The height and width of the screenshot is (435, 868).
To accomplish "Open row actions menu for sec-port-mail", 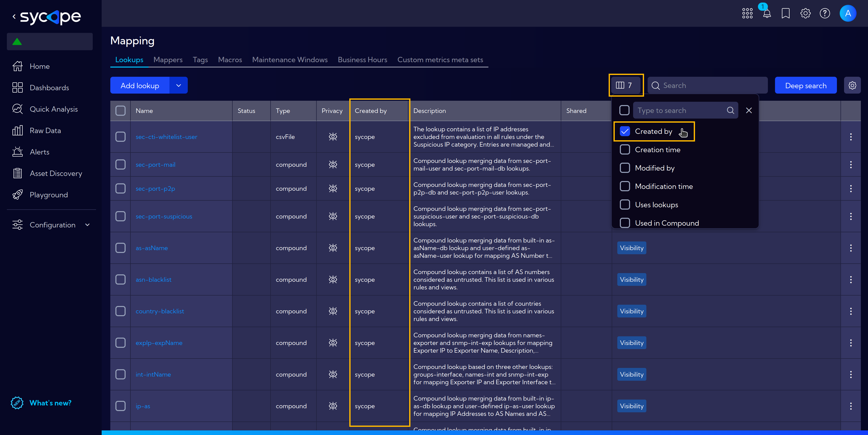I will 851,164.
